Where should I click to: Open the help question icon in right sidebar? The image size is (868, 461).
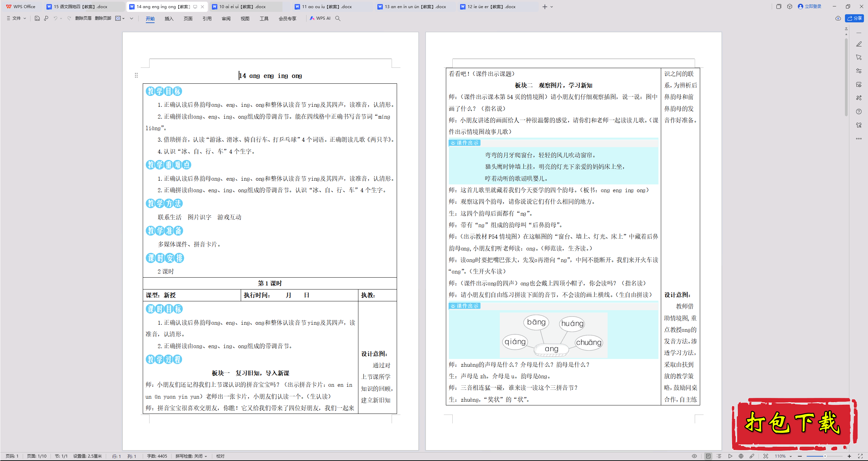[859, 112]
